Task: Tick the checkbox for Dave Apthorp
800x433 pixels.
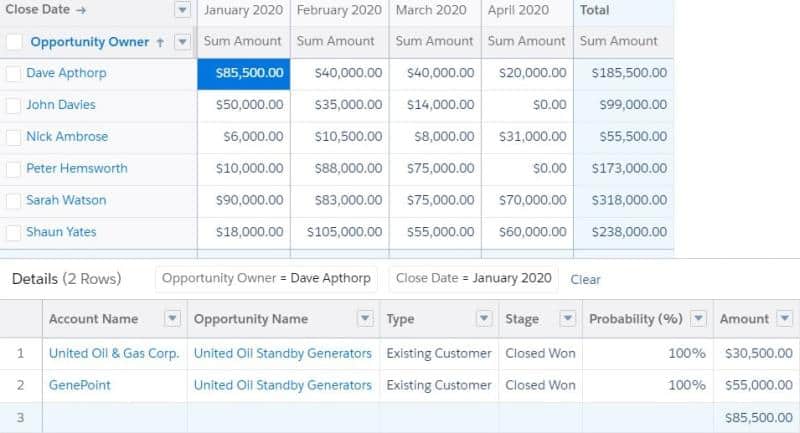Action: pyautogui.click(x=13, y=74)
